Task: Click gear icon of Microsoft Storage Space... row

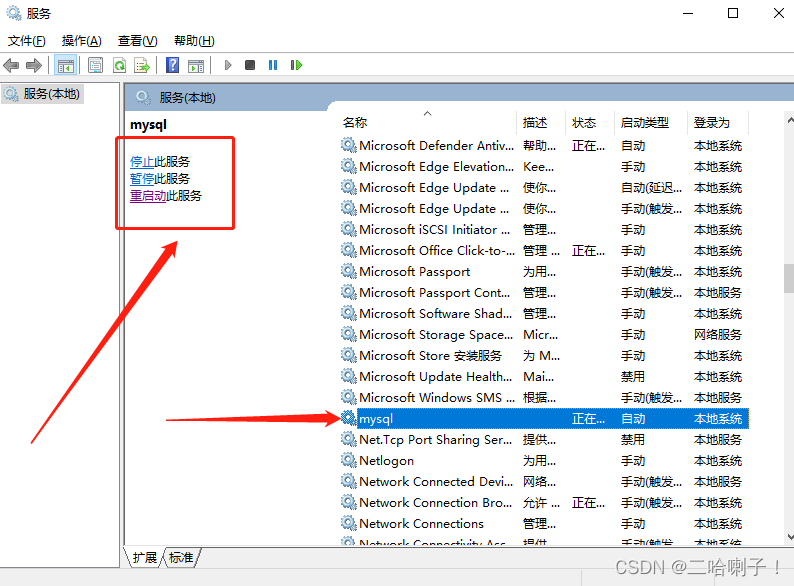Action: pos(348,334)
